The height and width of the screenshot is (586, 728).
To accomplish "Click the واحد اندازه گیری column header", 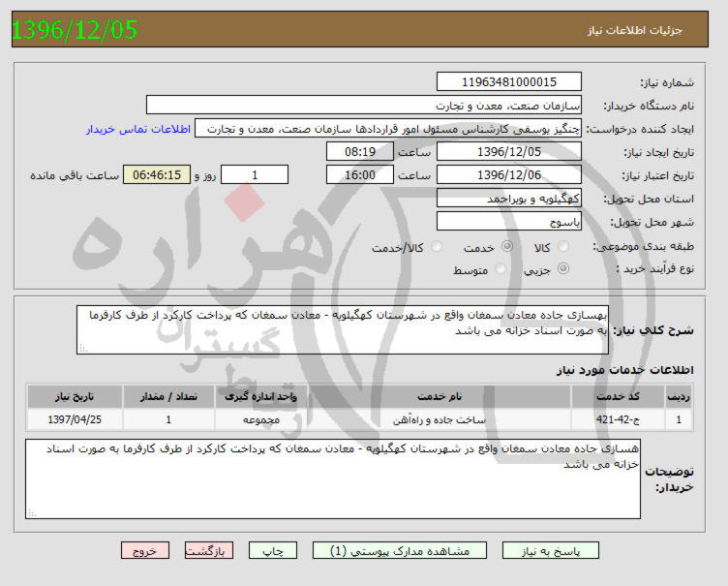I will pos(260,396).
